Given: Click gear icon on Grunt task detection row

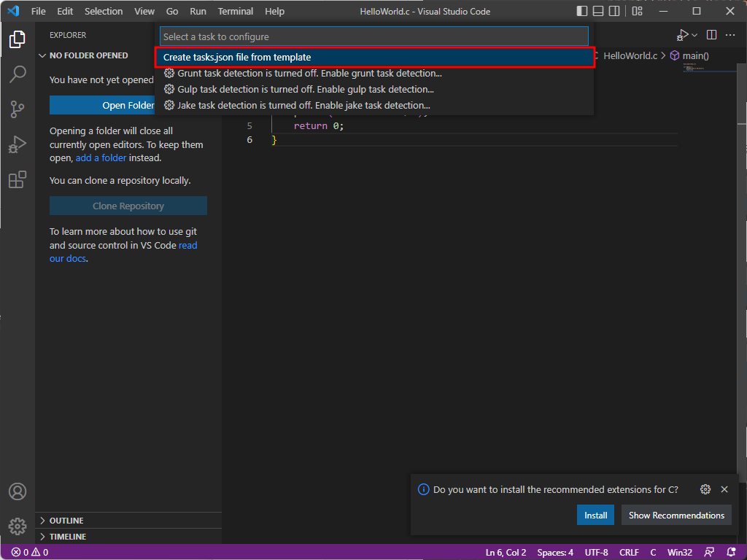Looking at the screenshot, I should [x=169, y=74].
